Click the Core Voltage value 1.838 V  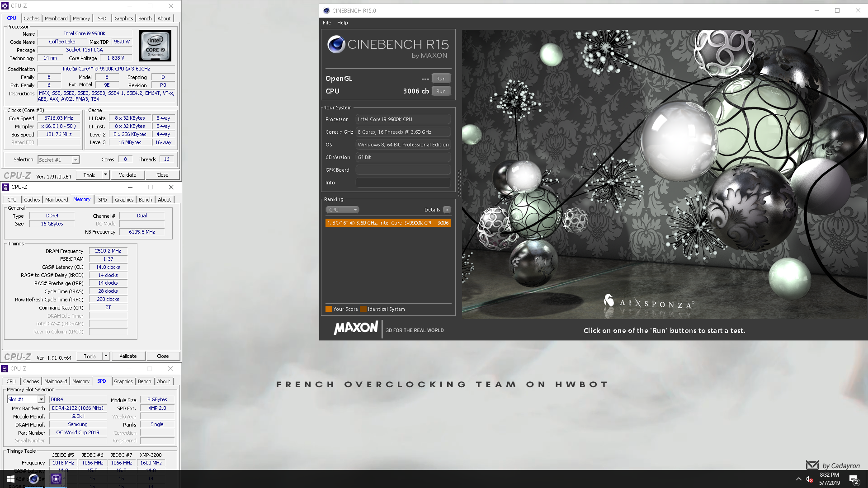[116, 58]
